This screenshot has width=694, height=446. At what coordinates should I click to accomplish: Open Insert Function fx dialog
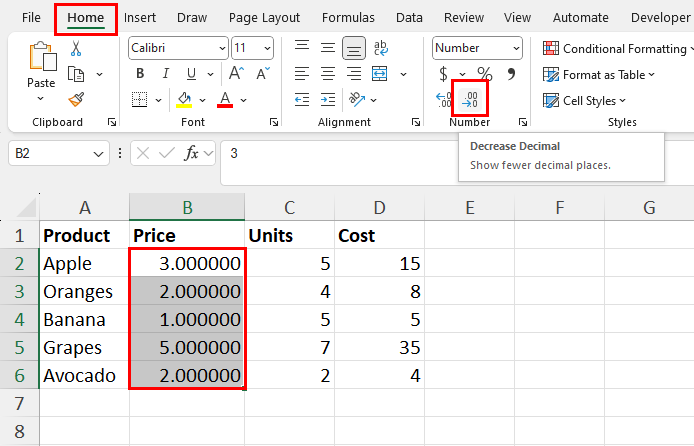191,154
